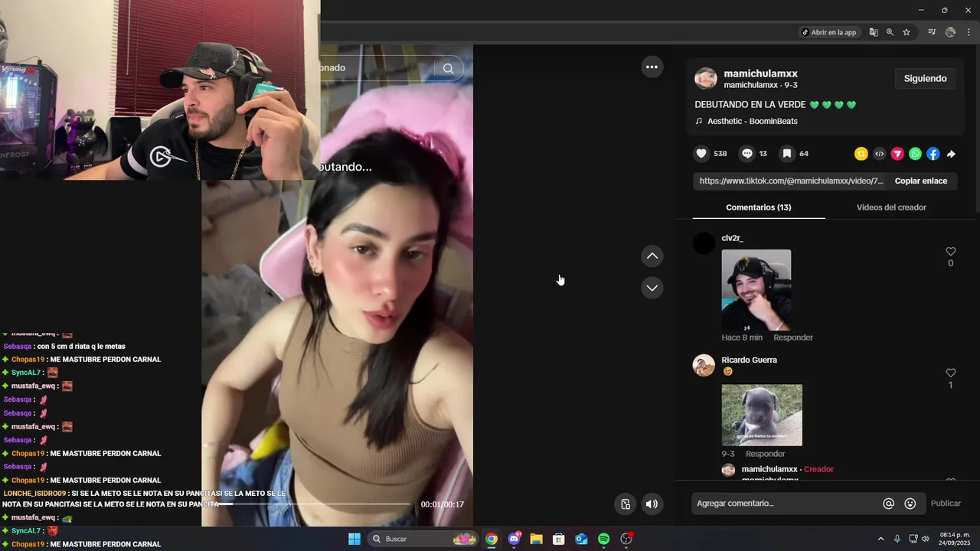Image resolution: width=980 pixels, height=551 pixels.
Task: Toggle Siguiendo follow button
Action: [925, 79]
